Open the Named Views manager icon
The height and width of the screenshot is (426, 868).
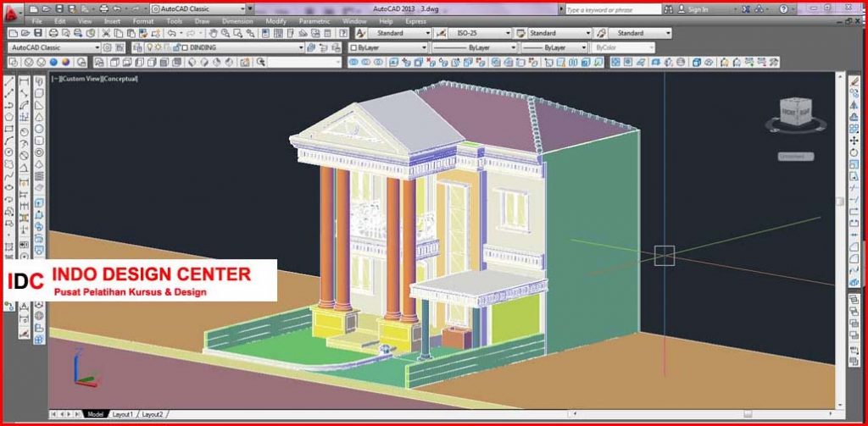99,62
